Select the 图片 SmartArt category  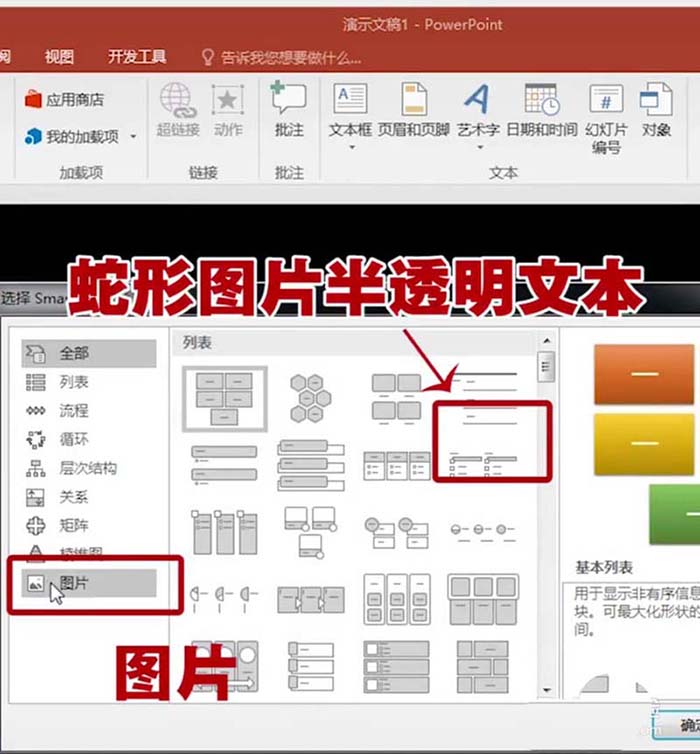click(89, 583)
